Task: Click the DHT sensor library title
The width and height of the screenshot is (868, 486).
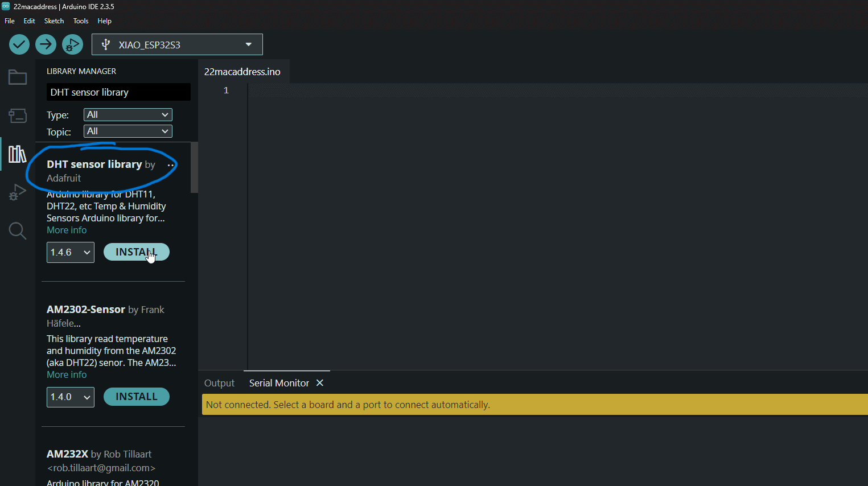Action: tap(94, 164)
